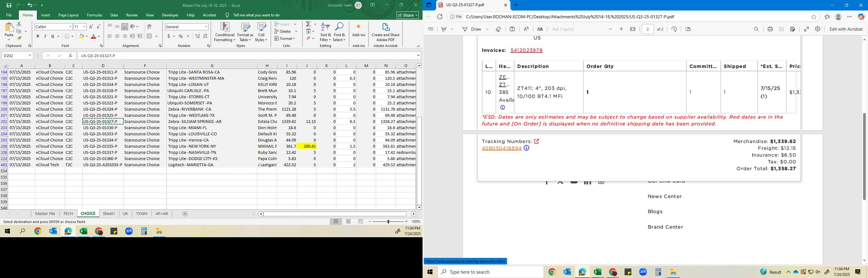Click the PDF Print icon
Viewport: 868px width, 278px height.
click(x=770, y=29)
